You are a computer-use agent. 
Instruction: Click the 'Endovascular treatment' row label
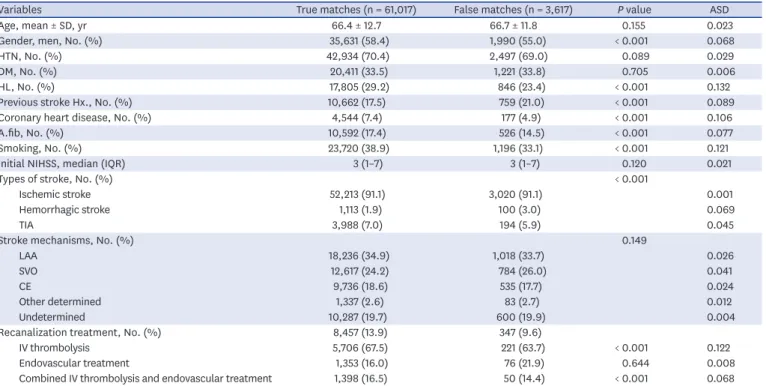coord(74,363)
